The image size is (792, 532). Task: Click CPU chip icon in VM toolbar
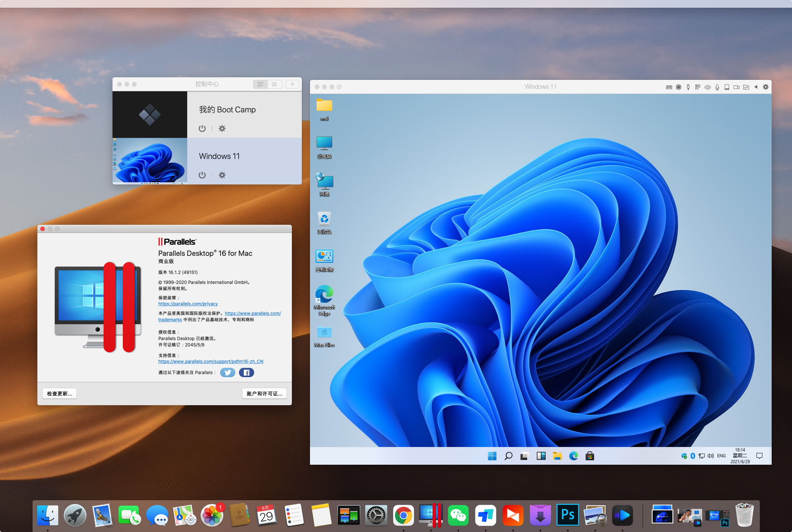click(678, 87)
